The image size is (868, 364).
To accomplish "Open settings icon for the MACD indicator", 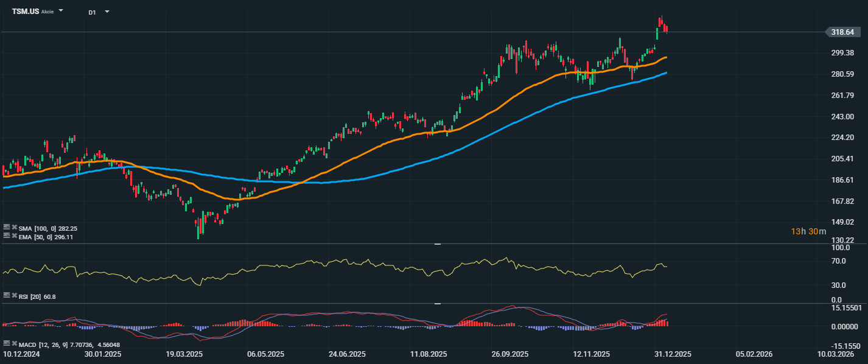I will [x=7, y=344].
